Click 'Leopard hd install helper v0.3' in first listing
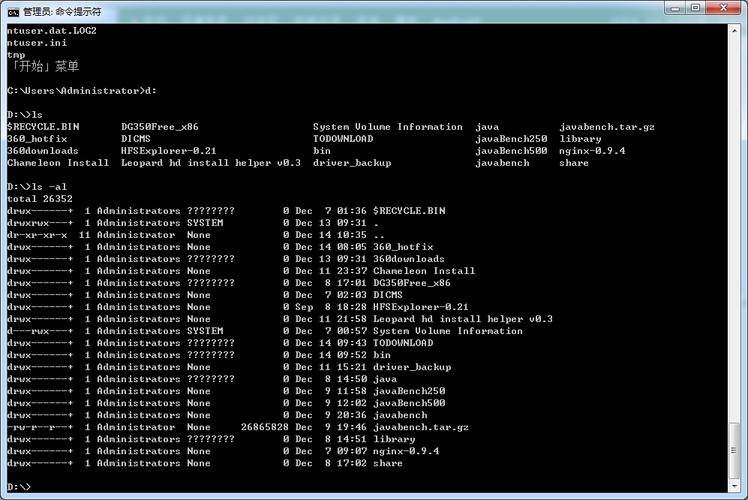748x500 pixels. [x=211, y=163]
